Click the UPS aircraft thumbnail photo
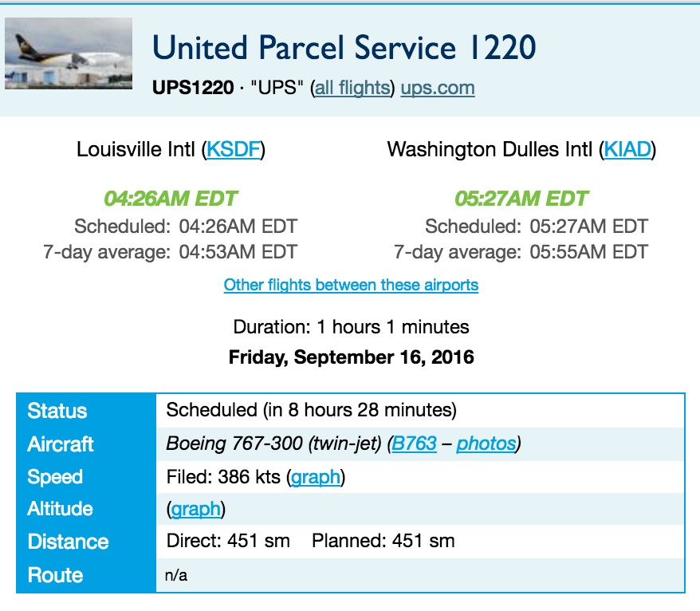This screenshot has height=611, width=700. click(x=69, y=53)
